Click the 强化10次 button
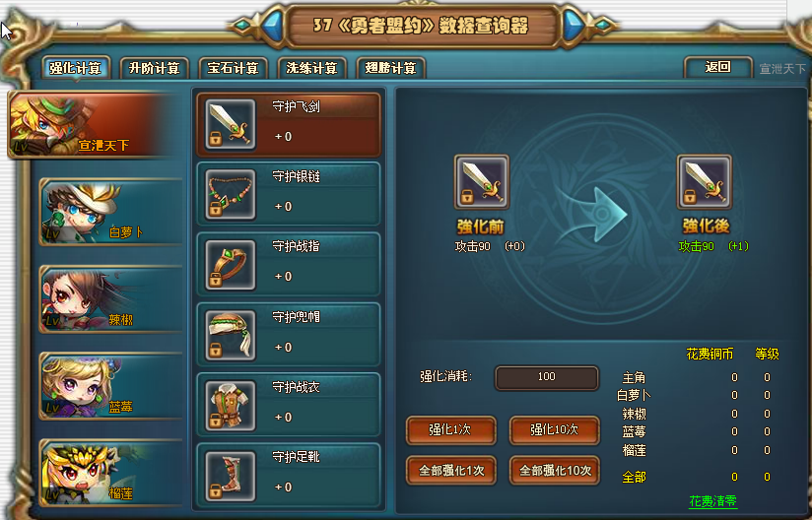This screenshot has width=812, height=520. point(554,430)
